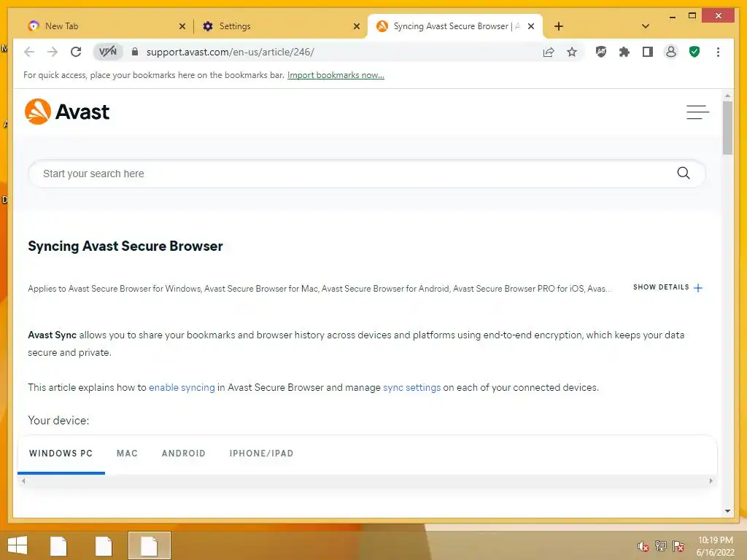Click vertical scrollbar thumb
Viewport: 747px width, 560px height.
pyautogui.click(x=727, y=128)
